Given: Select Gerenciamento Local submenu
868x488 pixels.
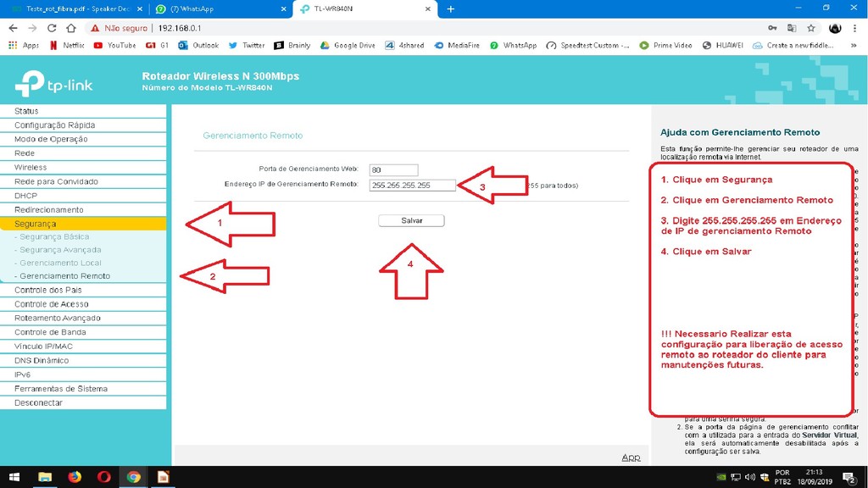Looking at the screenshot, I should pos(58,263).
